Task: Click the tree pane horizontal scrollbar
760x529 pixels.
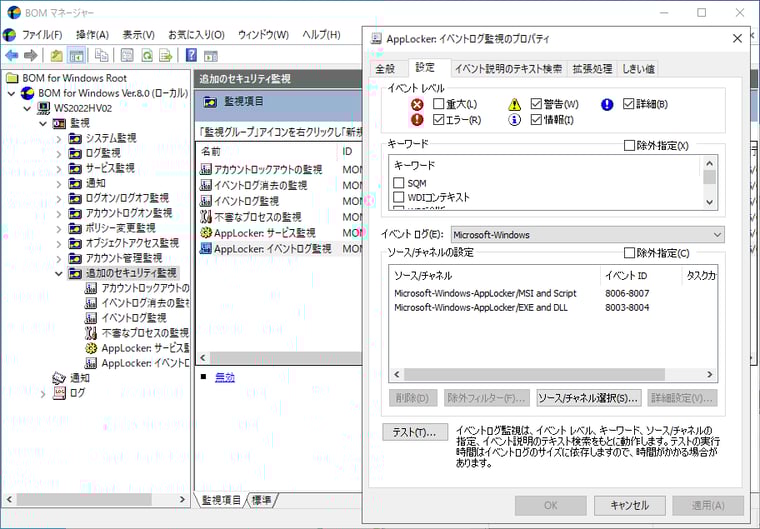Action: click(84, 499)
